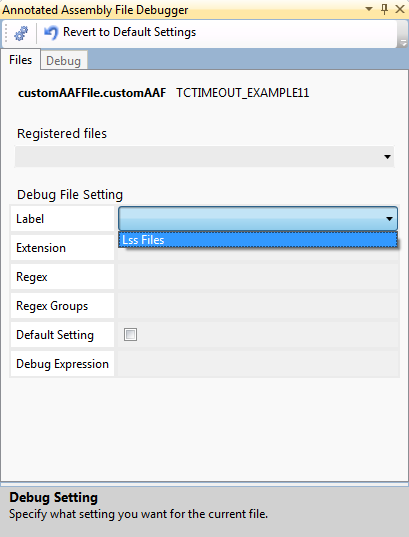Open the window position dropdown arrow

tap(369, 9)
